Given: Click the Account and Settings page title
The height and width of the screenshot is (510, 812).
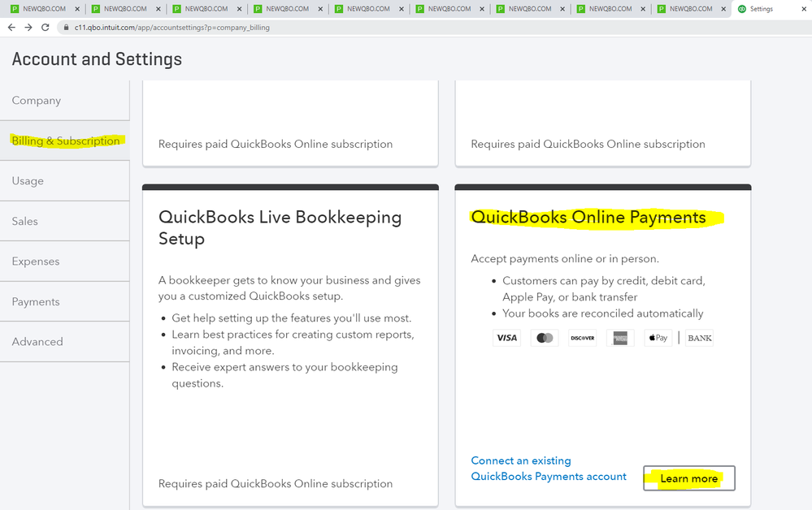Looking at the screenshot, I should coord(97,59).
